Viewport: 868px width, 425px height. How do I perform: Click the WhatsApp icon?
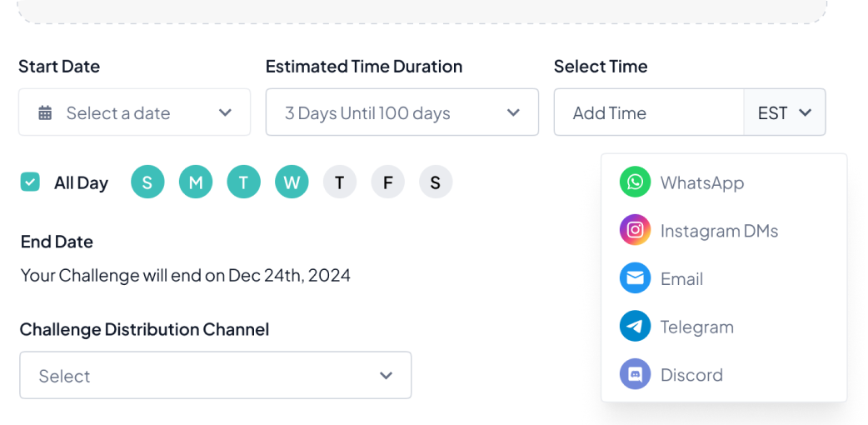click(635, 182)
